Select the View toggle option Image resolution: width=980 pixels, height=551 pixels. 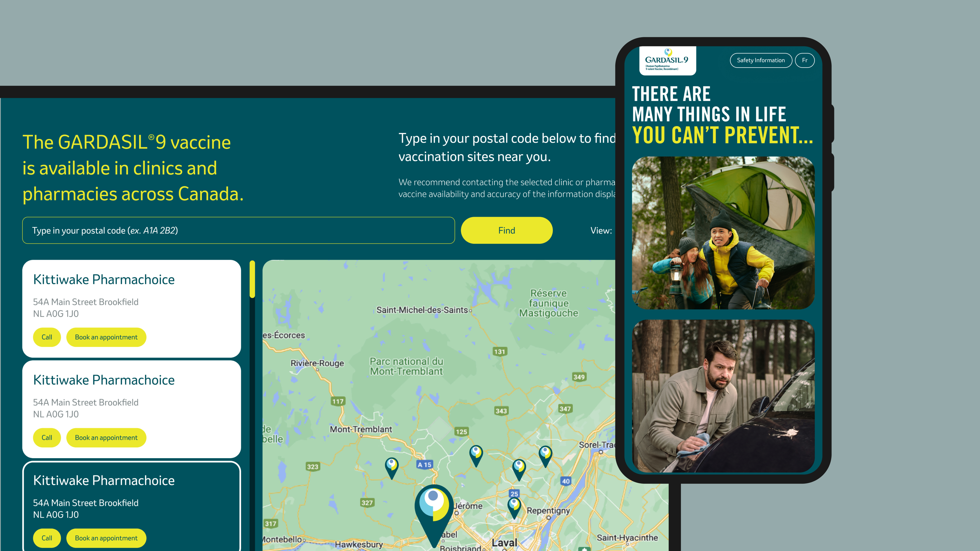pyautogui.click(x=601, y=230)
